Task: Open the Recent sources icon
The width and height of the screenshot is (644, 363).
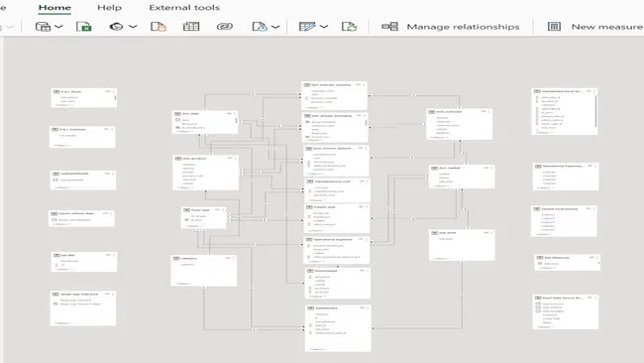Action: [x=260, y=27]
